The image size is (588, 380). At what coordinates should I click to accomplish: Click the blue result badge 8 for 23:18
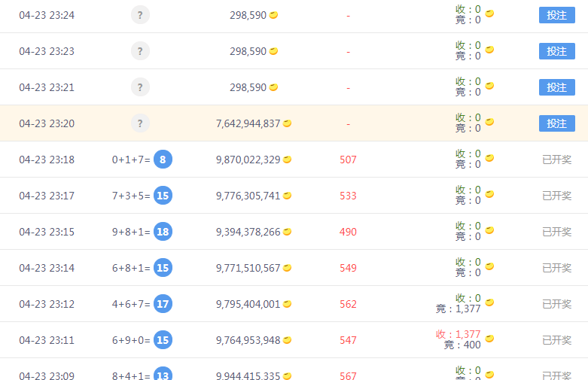[163, 160]
